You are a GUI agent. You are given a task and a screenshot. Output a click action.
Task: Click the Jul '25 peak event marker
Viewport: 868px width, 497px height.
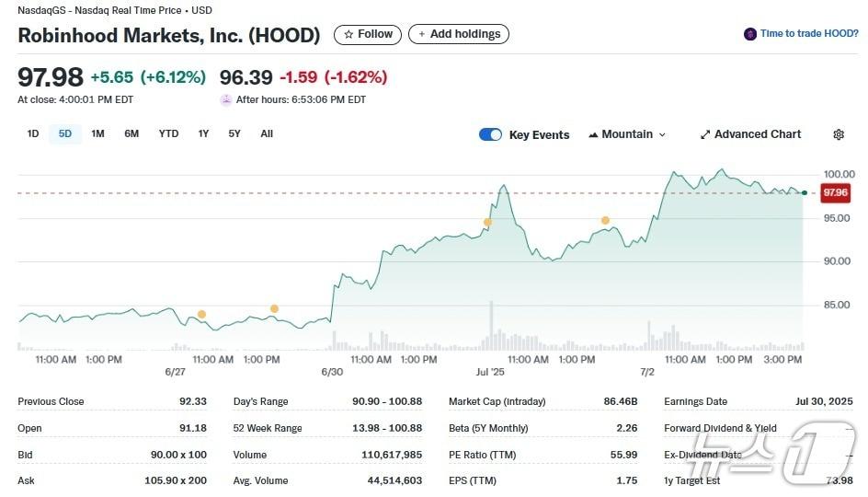[x=487, y=222]
